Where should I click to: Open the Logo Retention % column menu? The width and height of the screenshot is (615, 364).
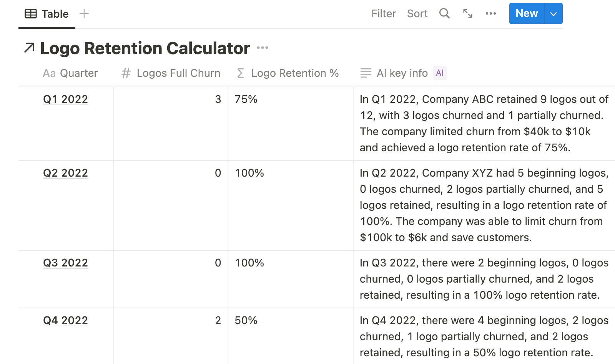click(x=294, y=73)
